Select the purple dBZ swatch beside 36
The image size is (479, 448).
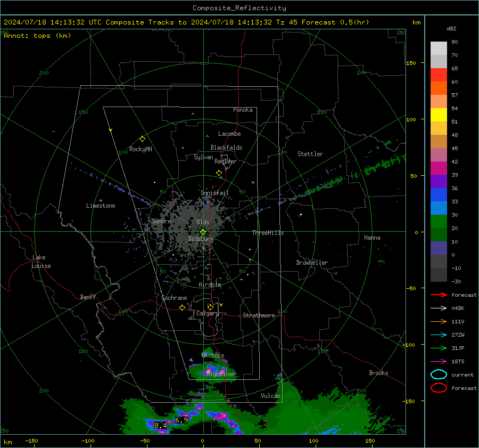click(439, 181)
